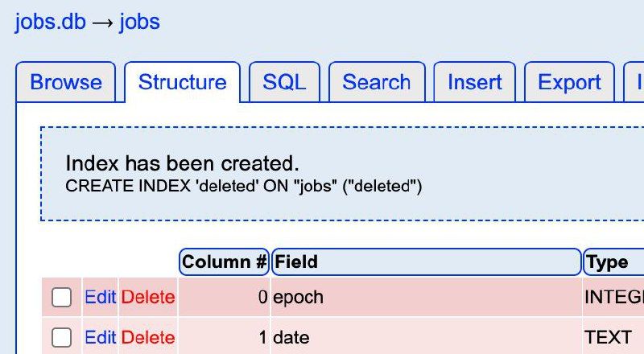Image resolution: width=644 pixels, height=354 pixels.
Task: Go to the Search tab
Action: click(376, 82)
